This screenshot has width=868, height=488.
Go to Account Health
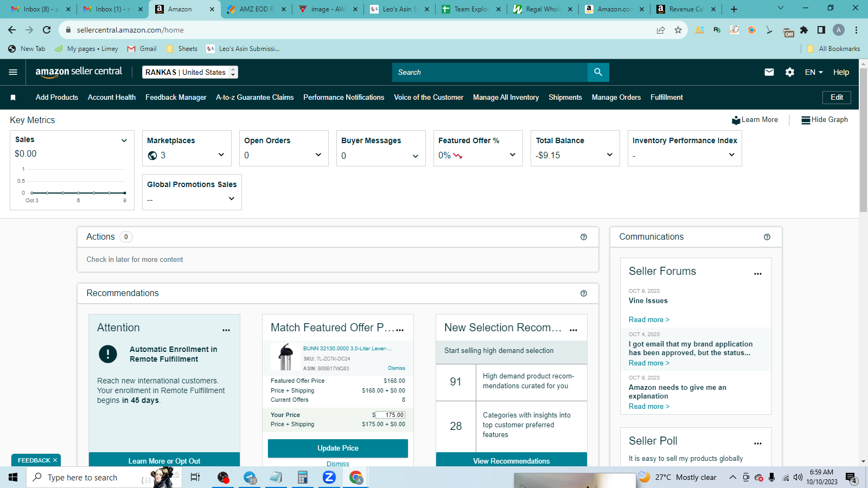tap(112, 98)
